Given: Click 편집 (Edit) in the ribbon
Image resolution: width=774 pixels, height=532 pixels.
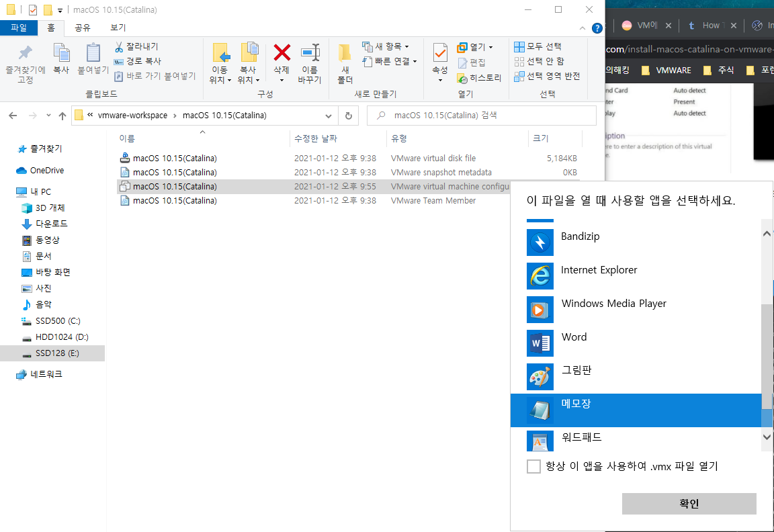Looking at the screenshot, I should tap(472, 62).
